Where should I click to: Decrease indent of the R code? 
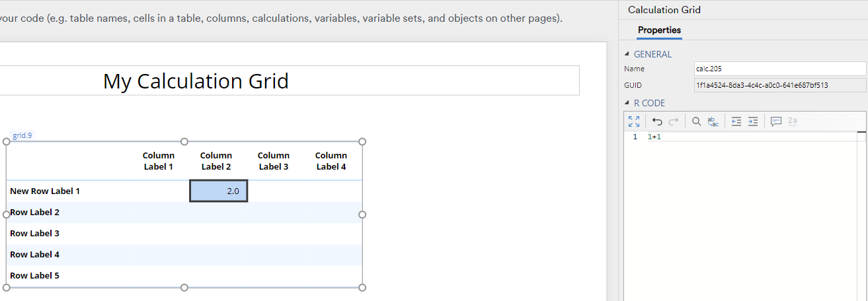pyautogui.click(x=736, y=121)
